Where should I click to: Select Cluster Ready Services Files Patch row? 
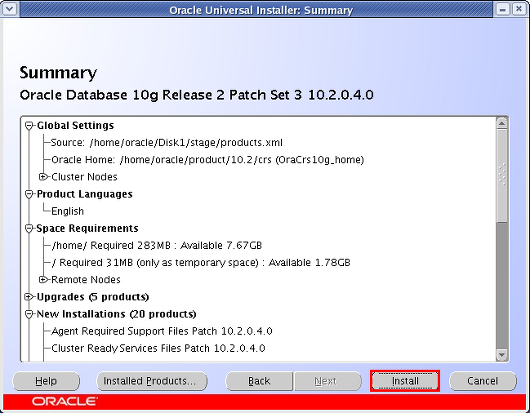pos(158,348)
